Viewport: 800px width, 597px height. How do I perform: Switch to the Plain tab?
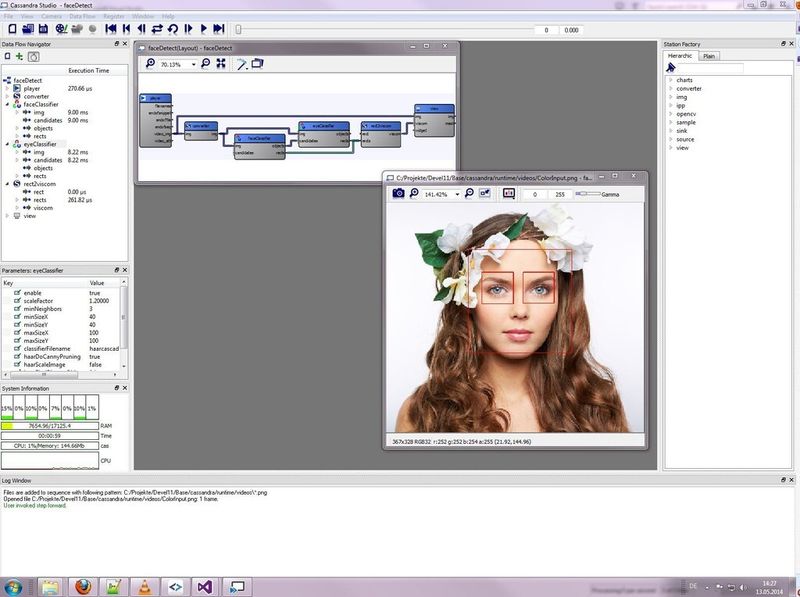pos(709,56)
